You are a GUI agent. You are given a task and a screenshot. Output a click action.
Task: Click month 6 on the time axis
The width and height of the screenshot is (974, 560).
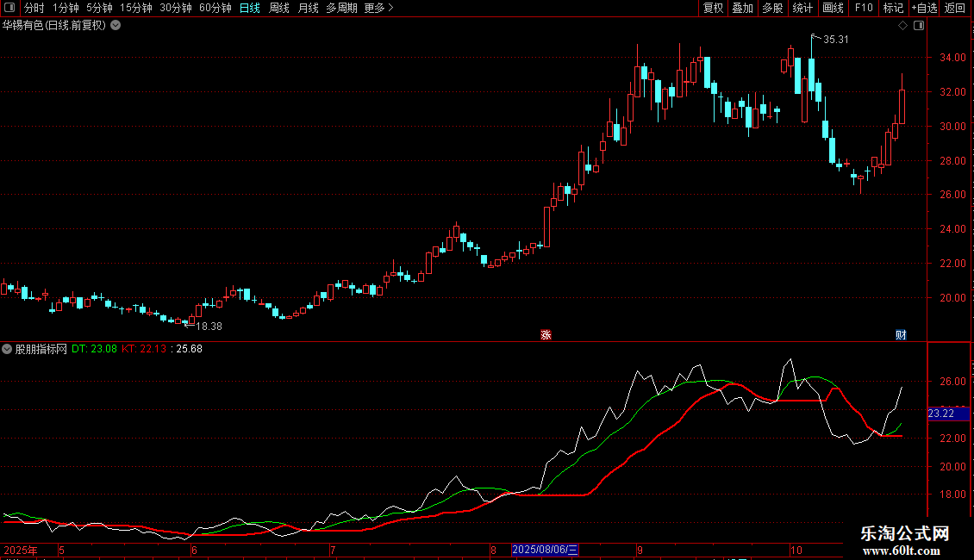pos(195,550)
